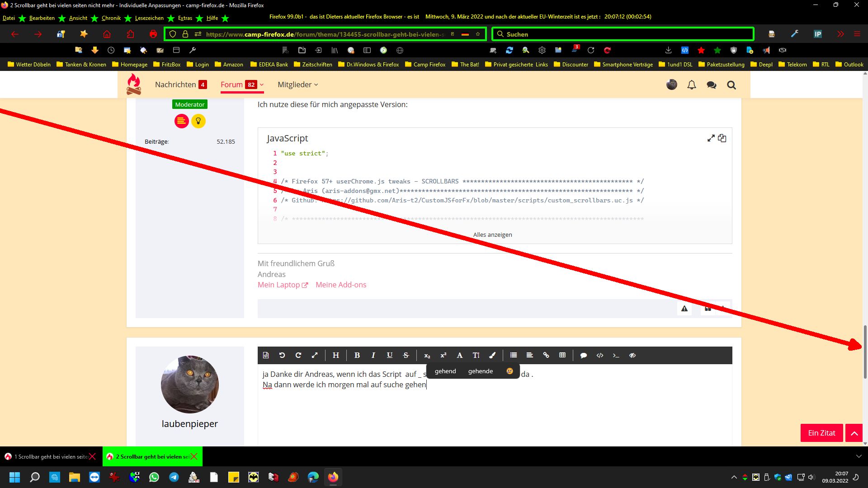868x488 pixels.
Task: Click the strikethrough icon
Action: pyautogui.click(x=406, y=355)
